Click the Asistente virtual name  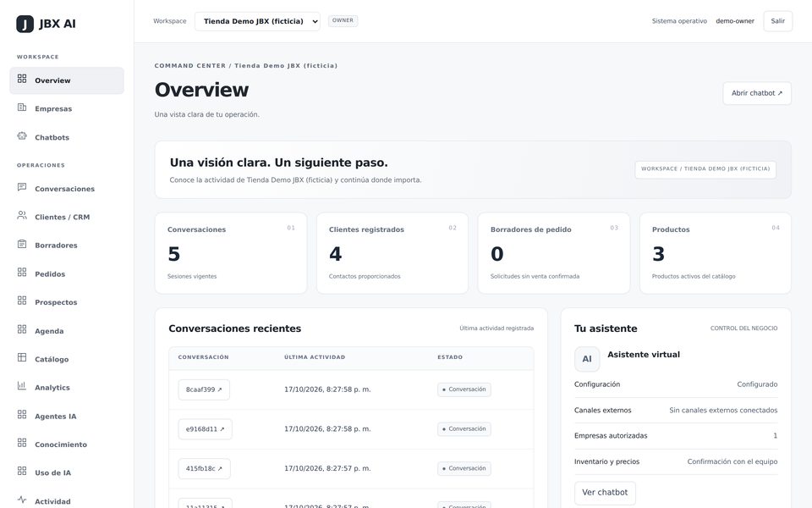(x=644, y=355)
